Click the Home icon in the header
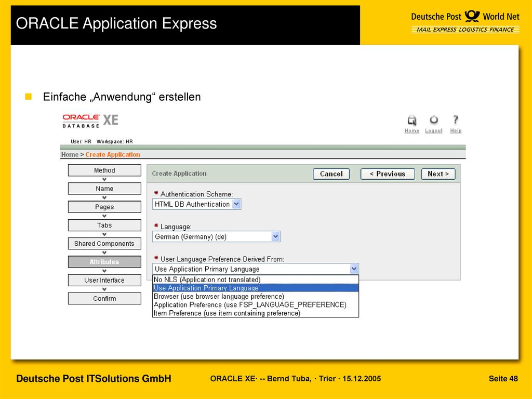 pos(412,120)
